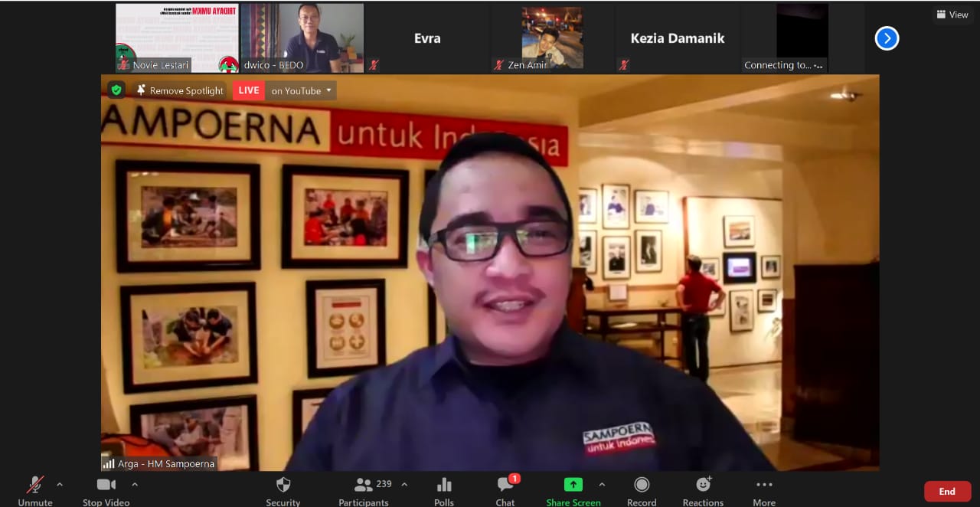
Task: Select the 'Connecting to...' participant tile
Action: coord(802,38)
